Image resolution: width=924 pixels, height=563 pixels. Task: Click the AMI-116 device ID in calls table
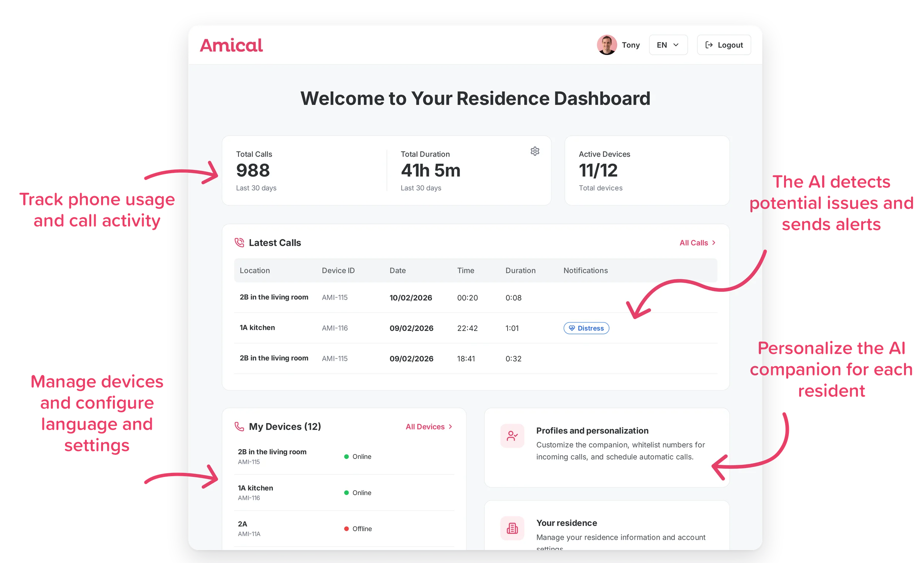pyautogui.click(x=335, y=328)
